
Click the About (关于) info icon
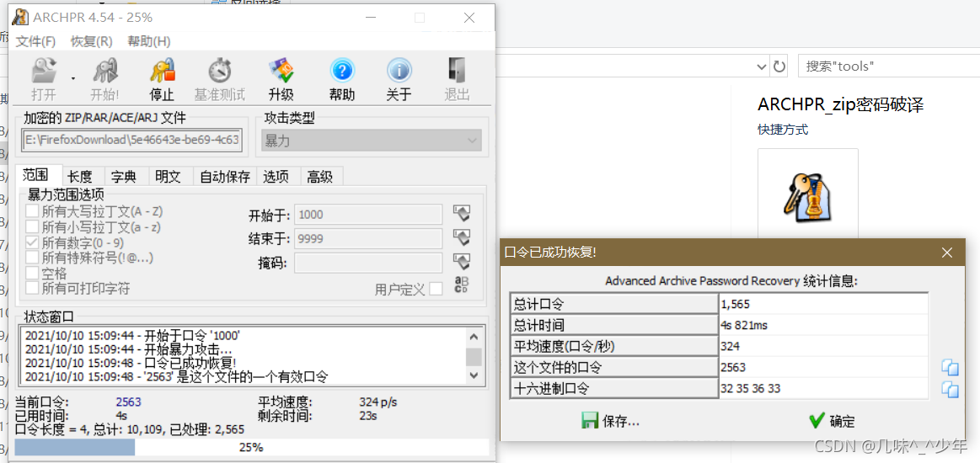(x=399, y=72)
